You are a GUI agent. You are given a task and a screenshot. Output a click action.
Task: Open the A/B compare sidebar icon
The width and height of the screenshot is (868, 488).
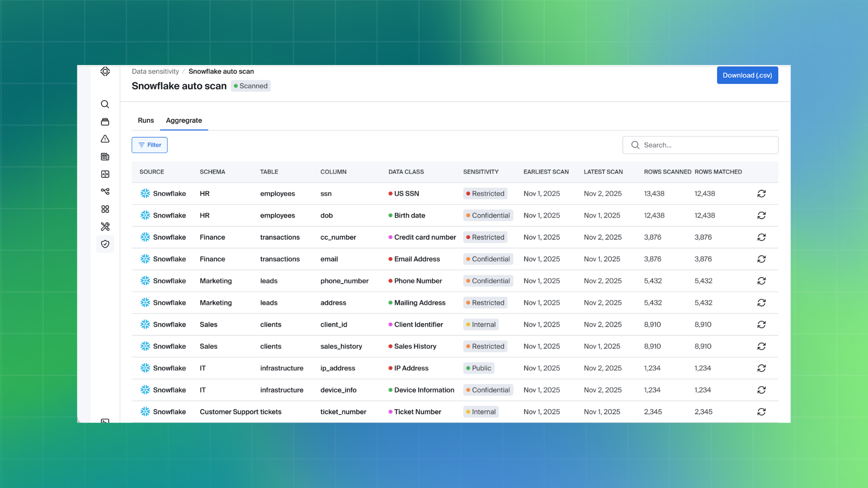point(105,174)
